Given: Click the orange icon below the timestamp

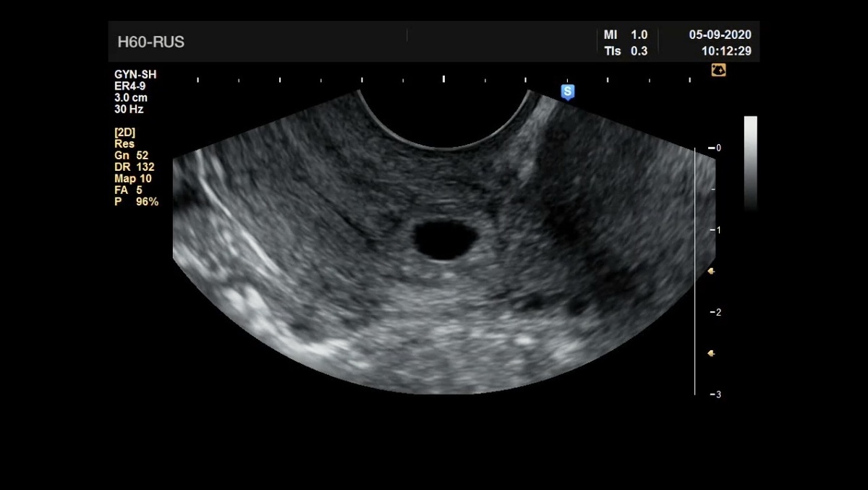Looking at the screenshot, I should click(718, 70).
